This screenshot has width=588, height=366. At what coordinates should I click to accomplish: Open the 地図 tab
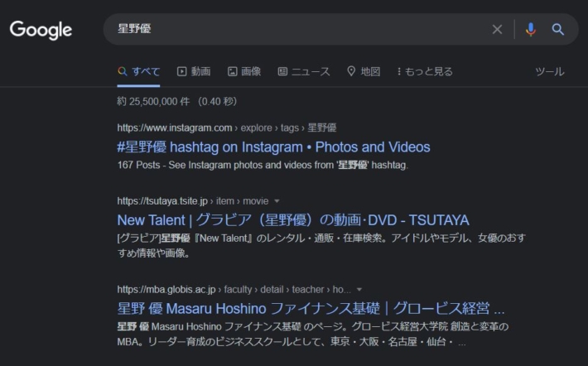(364, 71)
